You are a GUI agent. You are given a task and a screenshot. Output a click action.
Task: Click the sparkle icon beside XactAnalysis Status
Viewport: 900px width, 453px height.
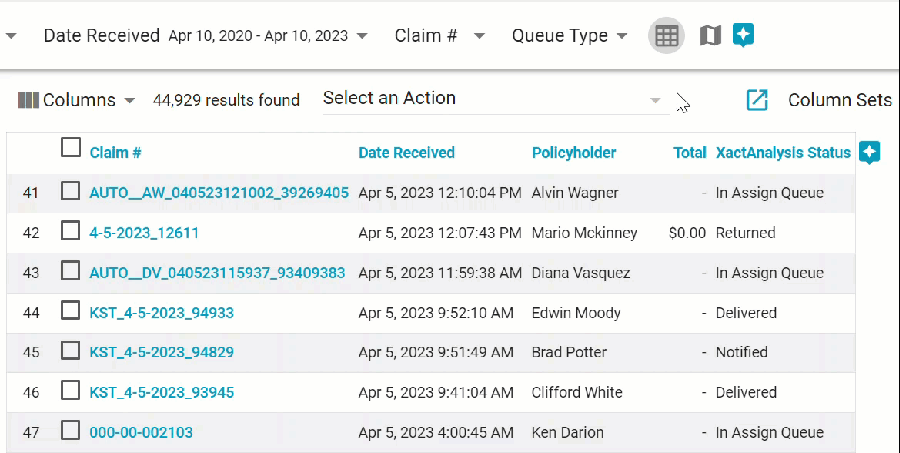870,153
